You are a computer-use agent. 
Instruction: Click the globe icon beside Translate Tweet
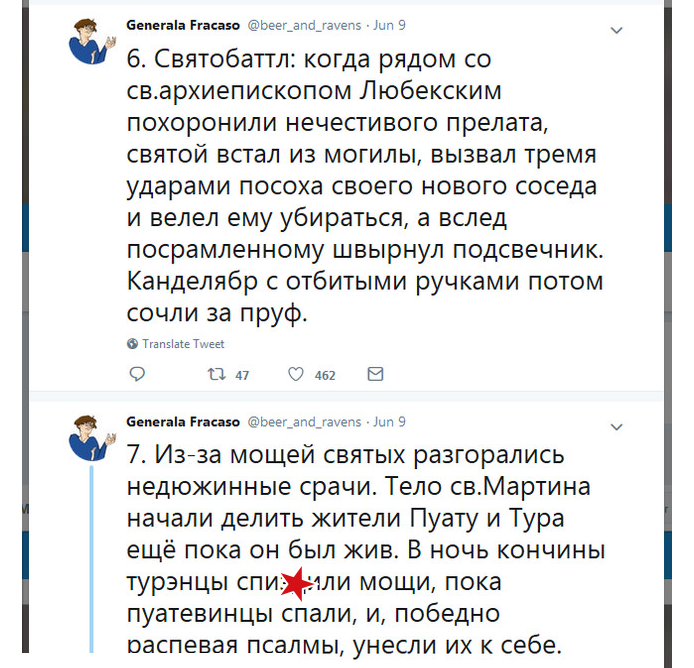click(133, 344)
